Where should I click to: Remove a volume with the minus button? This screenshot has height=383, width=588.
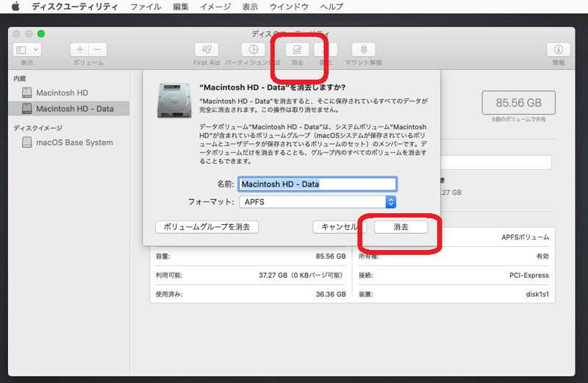click(98, 49)
